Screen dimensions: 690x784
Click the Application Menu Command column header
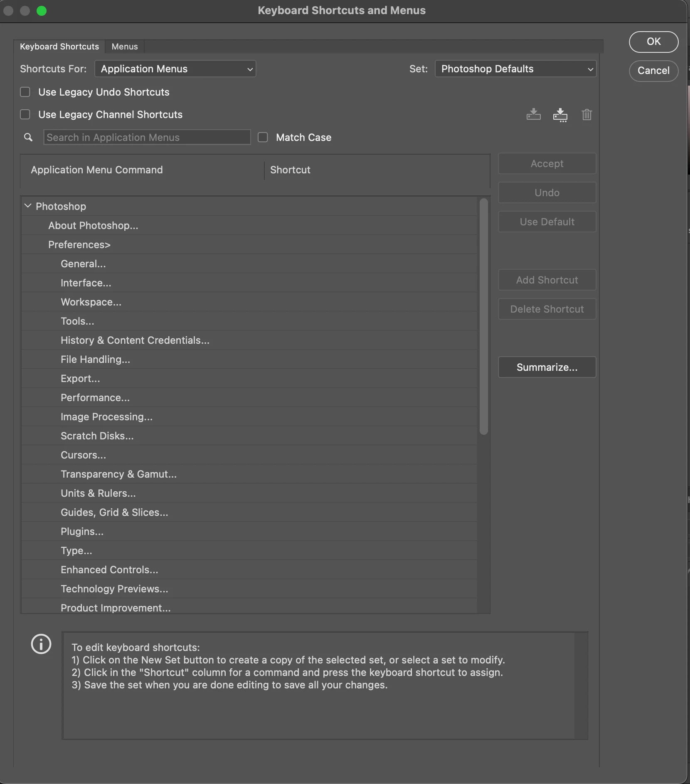97,170
